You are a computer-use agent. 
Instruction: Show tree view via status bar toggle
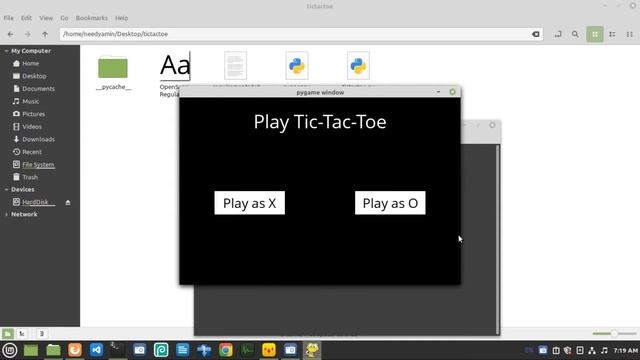click(x=22, y=334)
